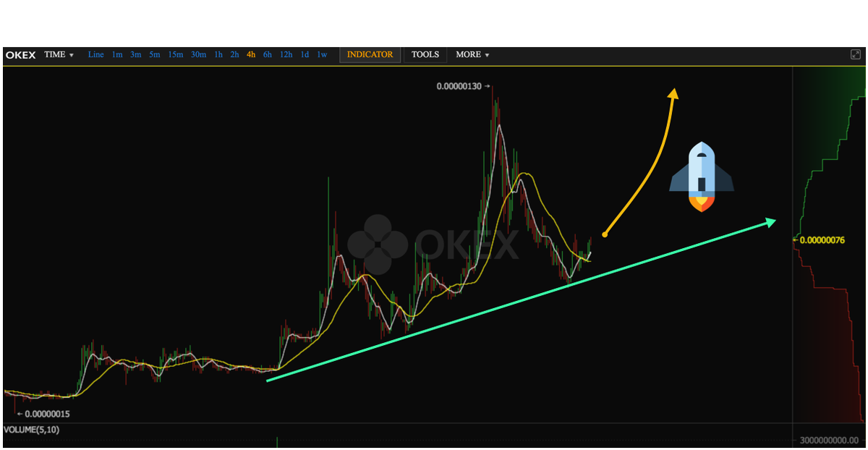Select the 1w timeframe tab
The width and height of the screenshot is (868, 450).
tap(322, 54)
